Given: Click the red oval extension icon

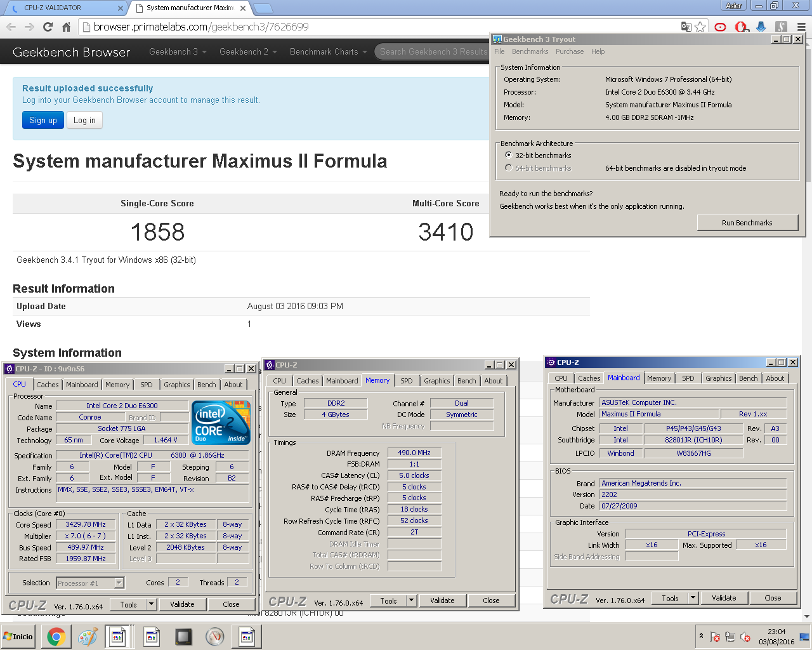Looking at the screenshot, I should click(720, 27).
